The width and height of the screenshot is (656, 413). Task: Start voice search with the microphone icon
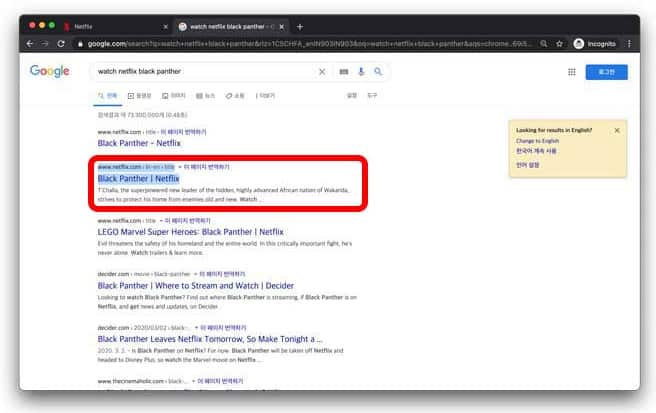361,72
